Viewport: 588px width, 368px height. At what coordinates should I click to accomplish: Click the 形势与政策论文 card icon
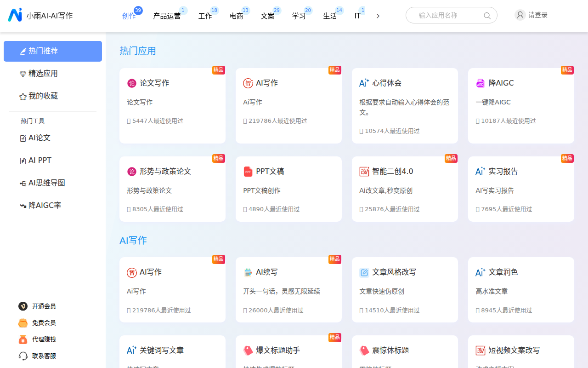coord(132,172)
